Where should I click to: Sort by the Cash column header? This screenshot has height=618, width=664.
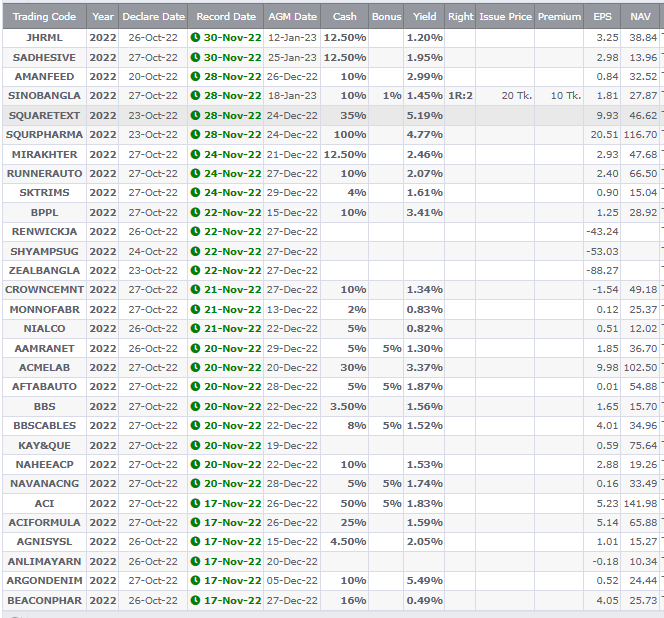coord(345,17)
